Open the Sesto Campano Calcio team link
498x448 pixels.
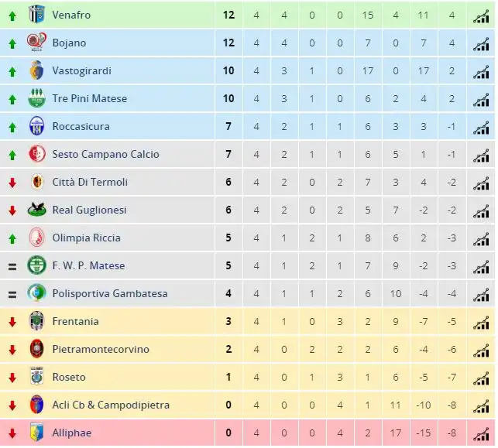point(106,154)
